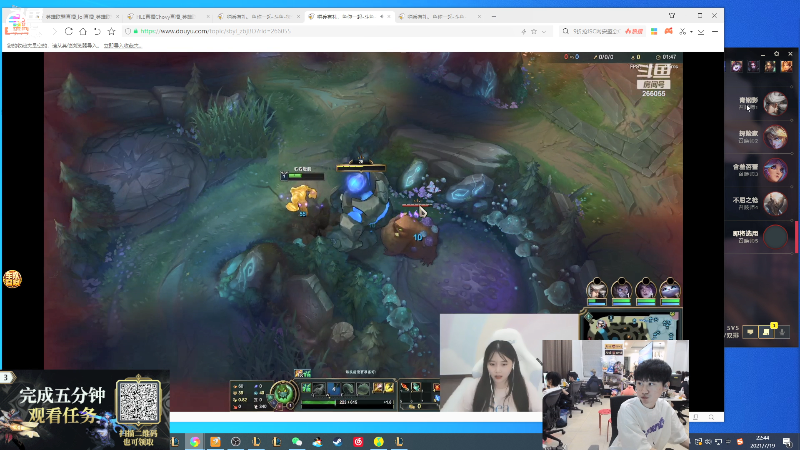
Task: Click the undo-close-tab arrow icon
Action: tap(97, 31)
